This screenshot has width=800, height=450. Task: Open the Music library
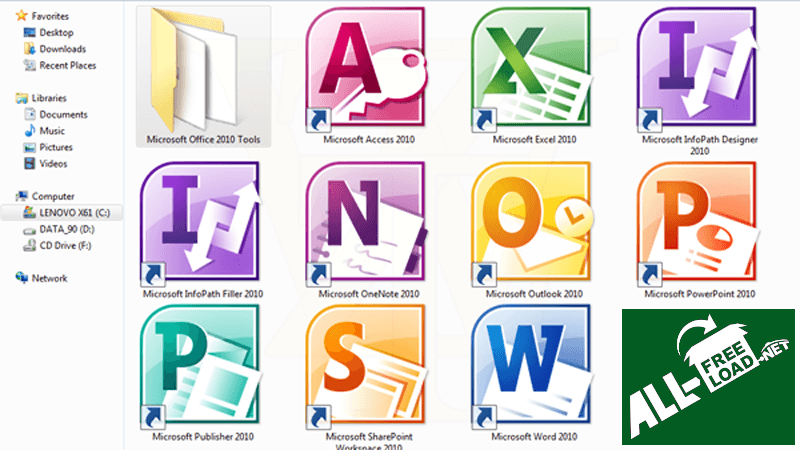(52, 131)
